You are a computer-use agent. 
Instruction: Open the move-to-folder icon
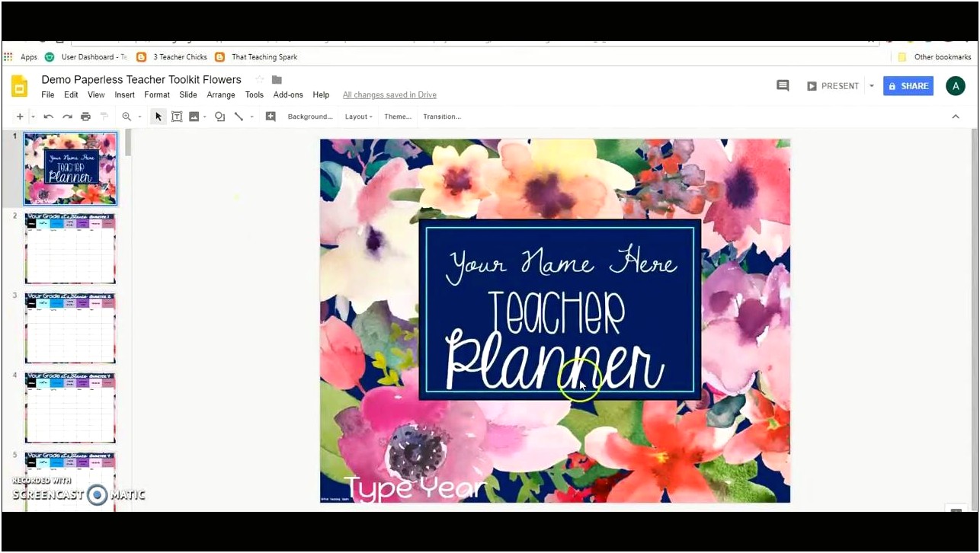(x=277, y=79)
